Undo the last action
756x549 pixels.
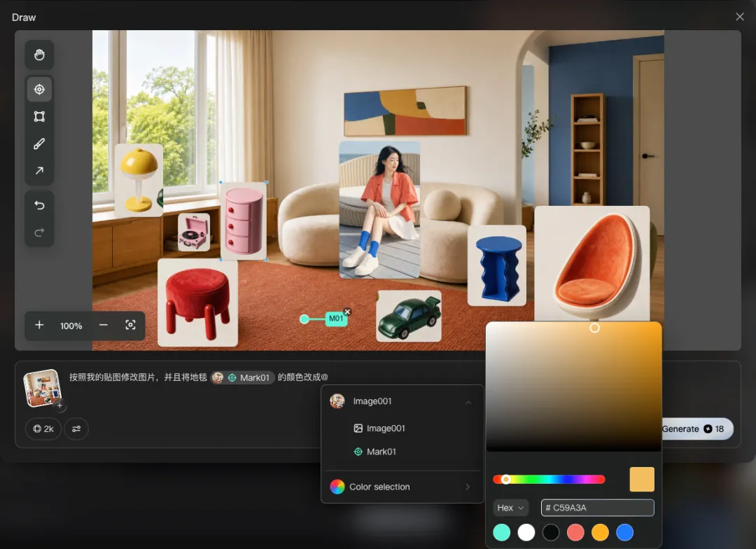pos(39,205)
